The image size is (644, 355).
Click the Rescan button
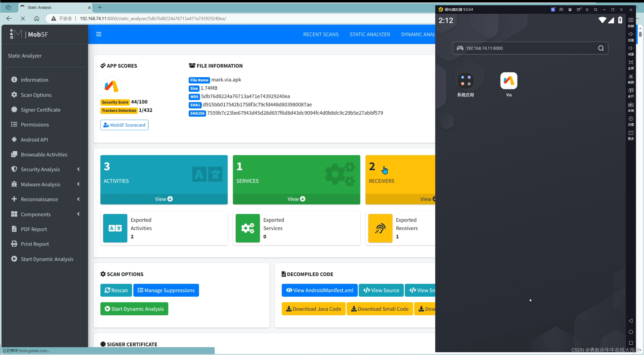tap(116, 290)
